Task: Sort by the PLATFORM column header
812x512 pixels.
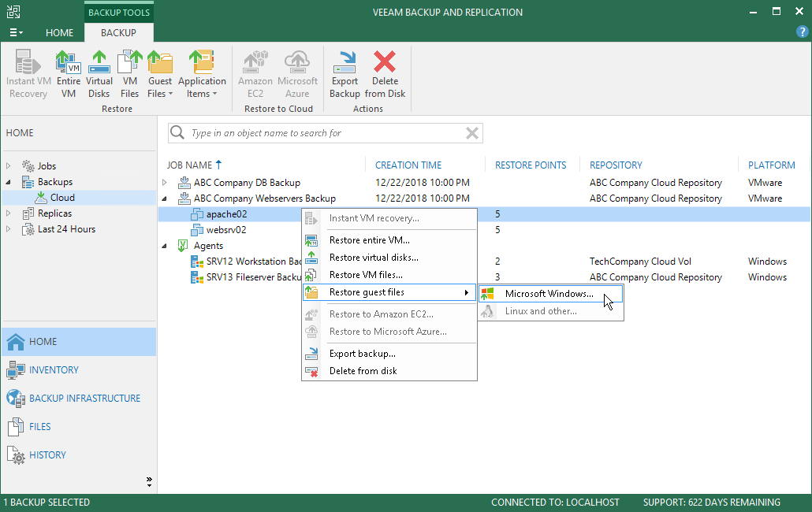Action: (x=771, y=165)
